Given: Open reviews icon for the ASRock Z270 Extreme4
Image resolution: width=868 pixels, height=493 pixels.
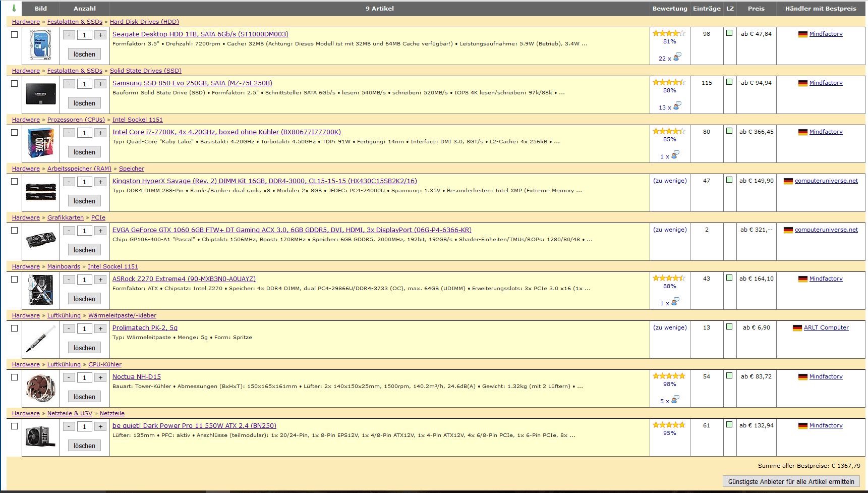Looking at the screenshot, I should [675, 302].
